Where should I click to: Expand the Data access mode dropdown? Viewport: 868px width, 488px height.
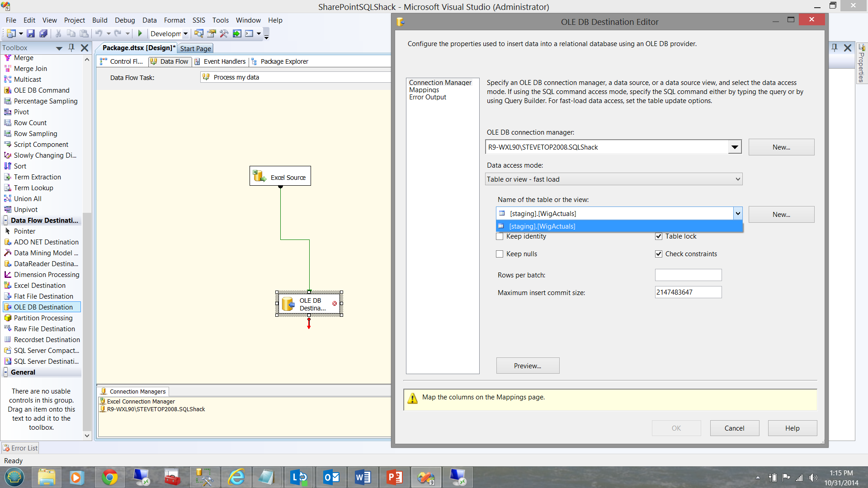[x=738, y=179]
